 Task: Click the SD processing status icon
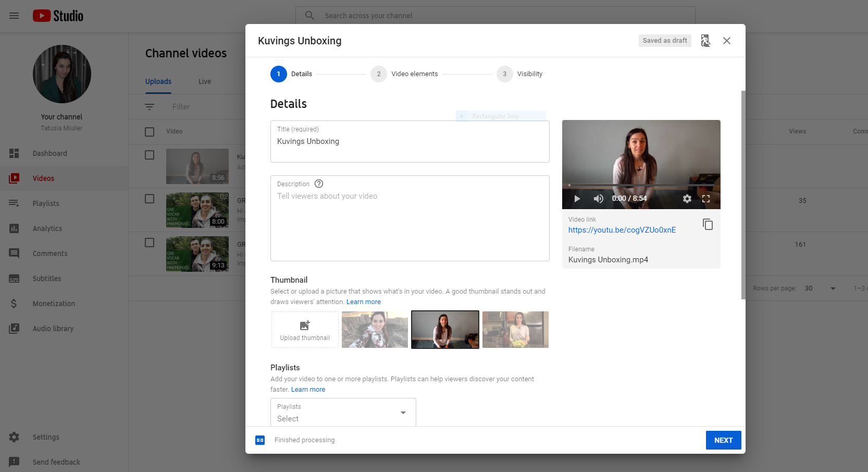click(260, 440)
